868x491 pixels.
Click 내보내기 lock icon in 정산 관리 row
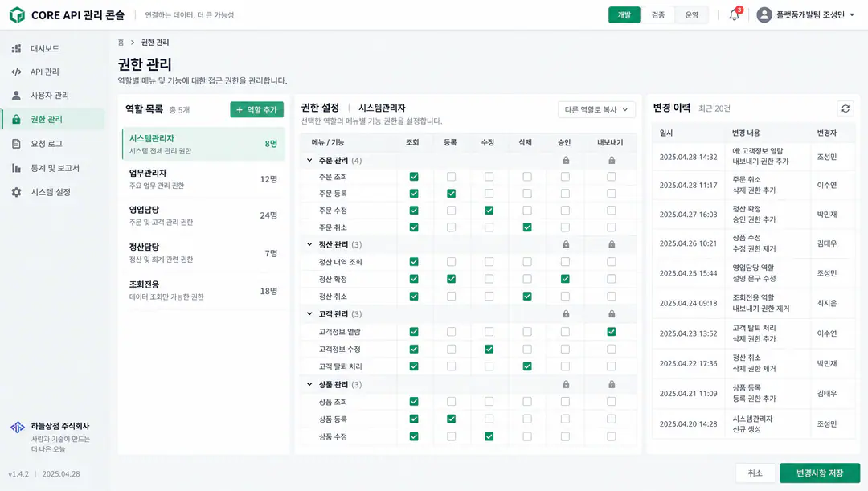(x=612, y=244)
